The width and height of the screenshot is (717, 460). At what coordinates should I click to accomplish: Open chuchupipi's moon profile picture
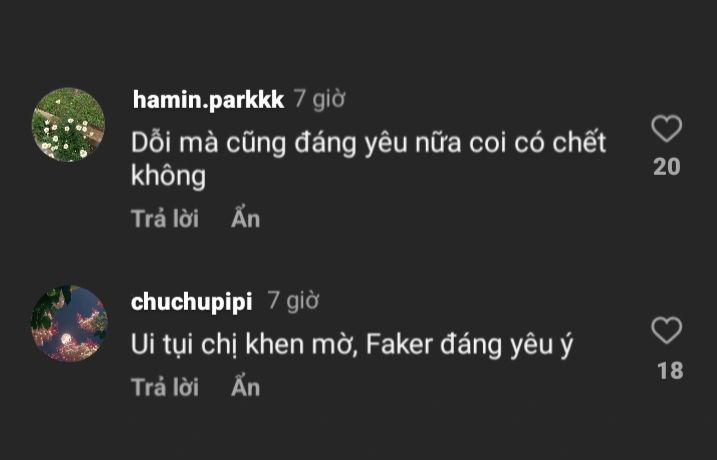(69, 324)
